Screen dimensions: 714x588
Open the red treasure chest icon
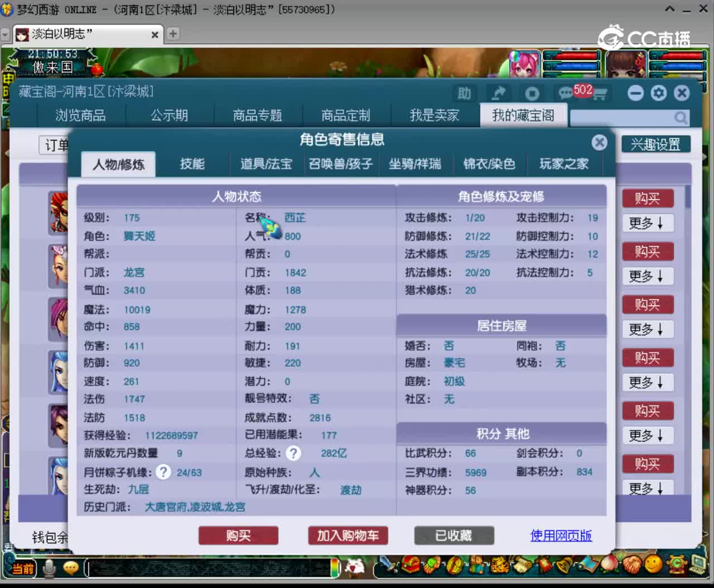tap(412, 565)
